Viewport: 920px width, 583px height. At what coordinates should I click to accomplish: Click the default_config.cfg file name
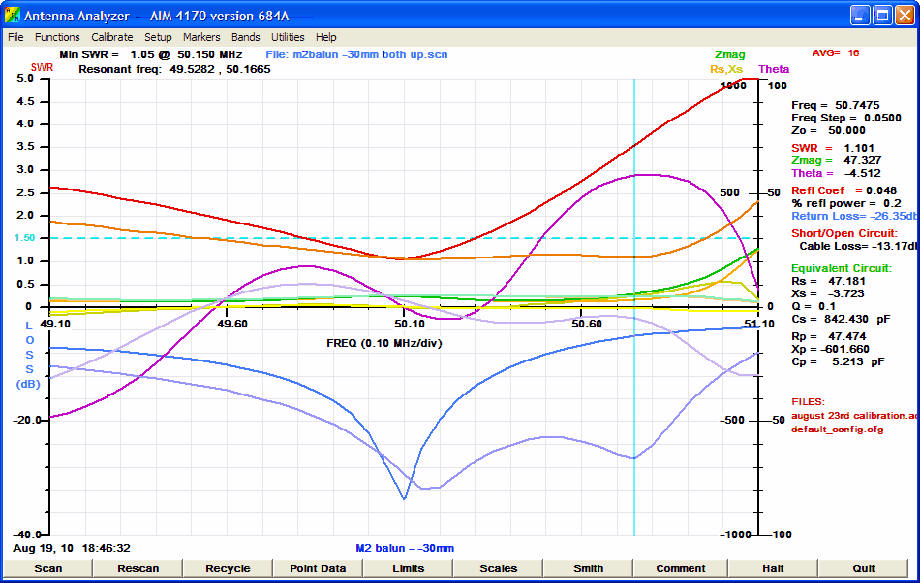(837, 429)
